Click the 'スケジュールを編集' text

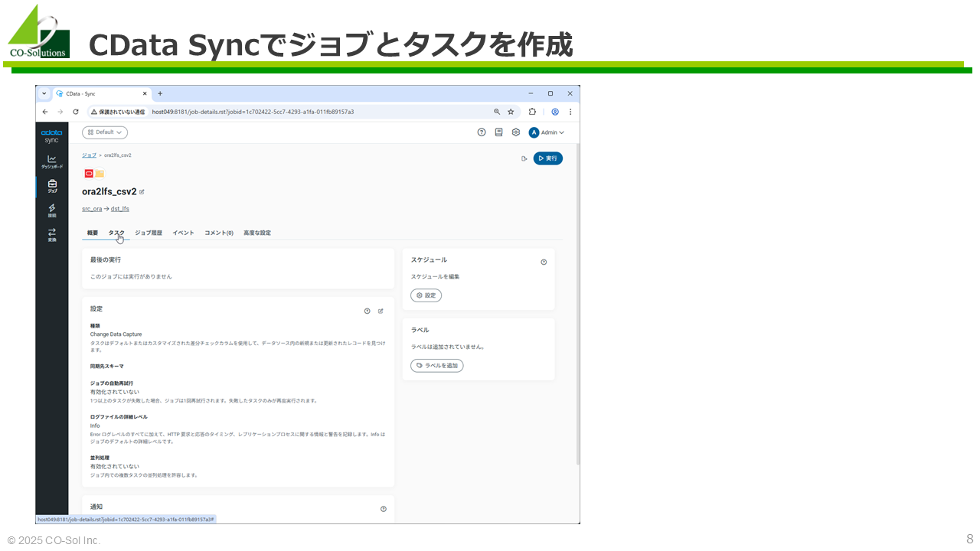pyautogui.click(x=436, y=276)
